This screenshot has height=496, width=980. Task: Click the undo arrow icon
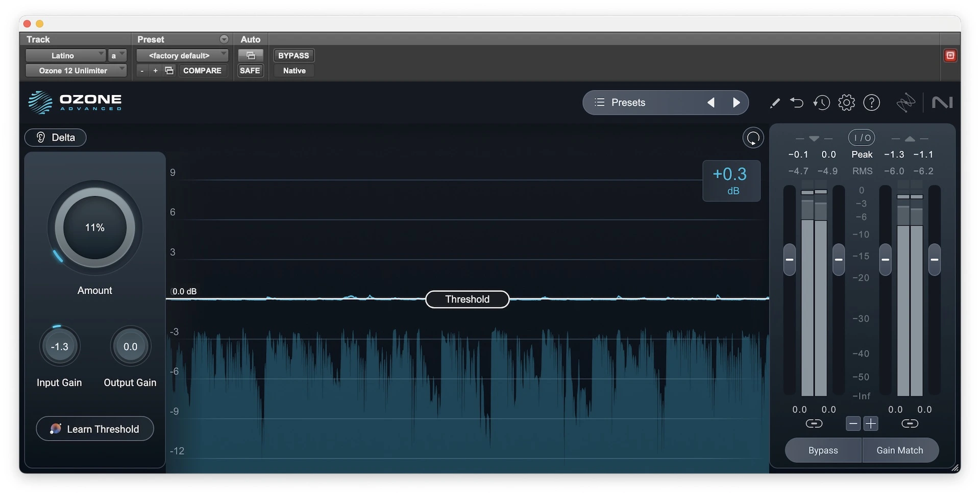[796, 103]
